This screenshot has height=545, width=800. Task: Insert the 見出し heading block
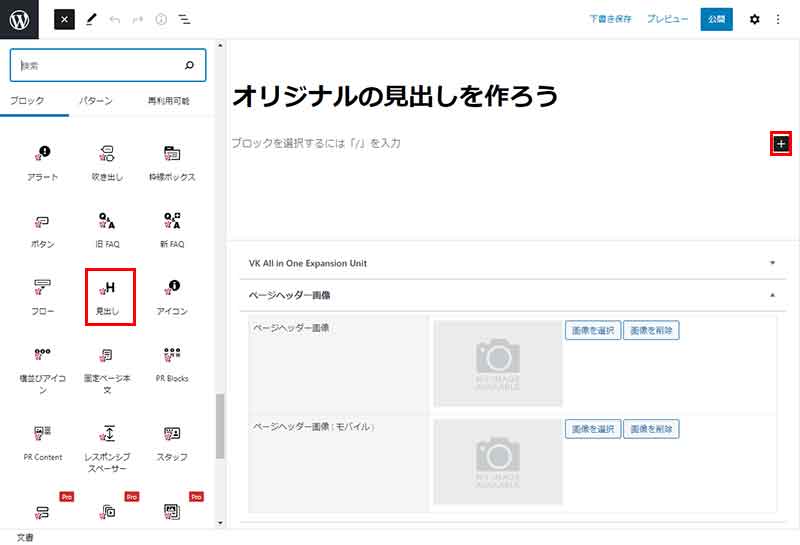[108, 296]
